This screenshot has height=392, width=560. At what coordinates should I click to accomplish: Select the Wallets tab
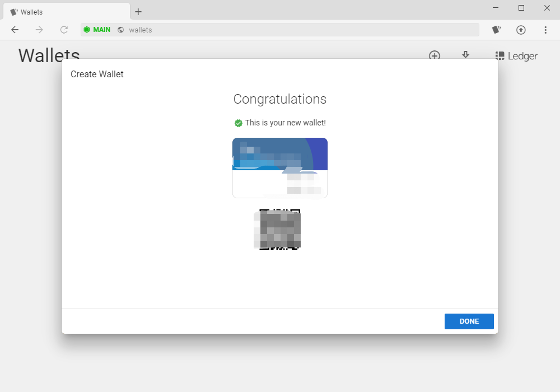click(67, 12)
